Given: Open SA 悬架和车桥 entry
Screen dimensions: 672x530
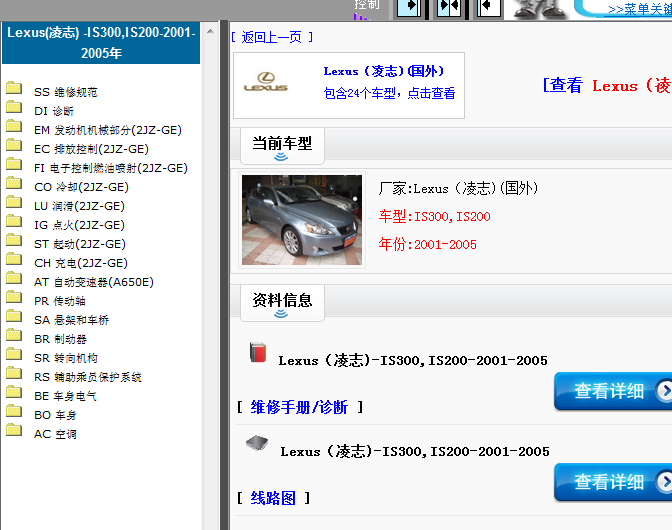Looking at the screenshot, I should 72,320.
